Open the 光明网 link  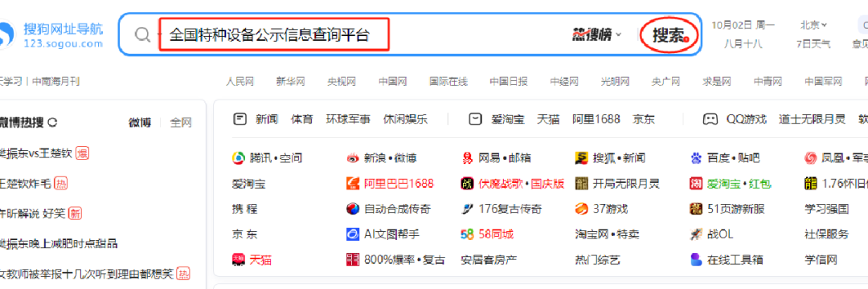coord(615,82)
